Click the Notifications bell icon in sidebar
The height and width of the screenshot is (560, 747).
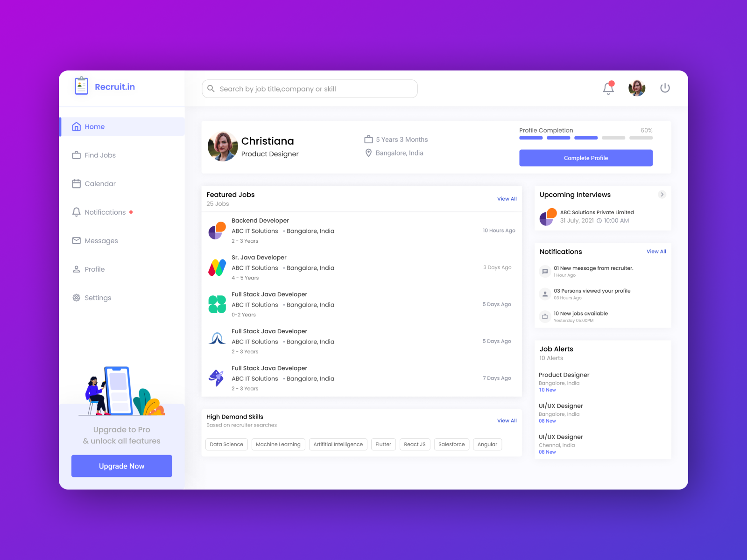pos(77,212)
